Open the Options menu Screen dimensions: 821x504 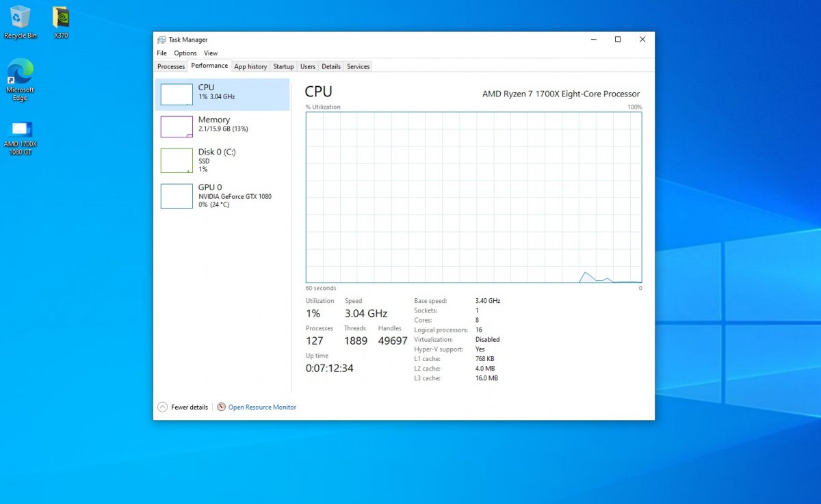[x=185, y=53]
